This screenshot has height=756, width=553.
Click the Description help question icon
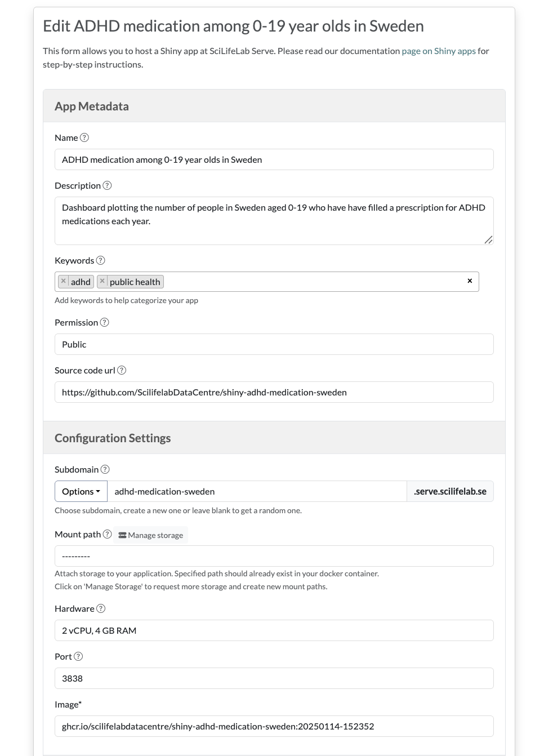107,185
